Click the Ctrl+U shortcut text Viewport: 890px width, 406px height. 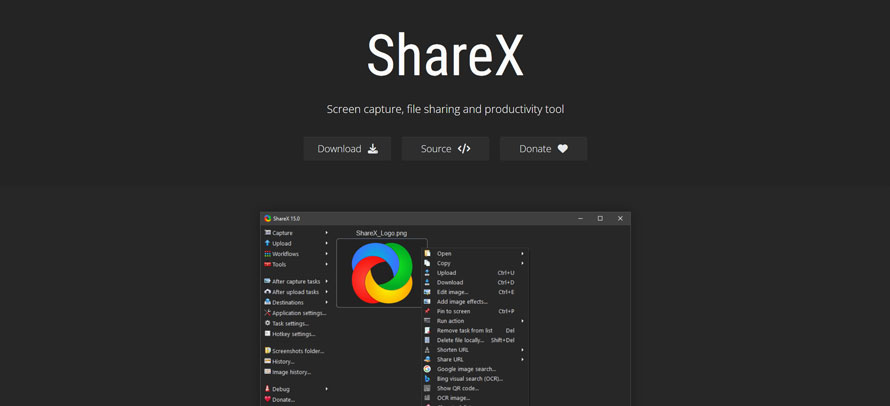tap(506, 273)
